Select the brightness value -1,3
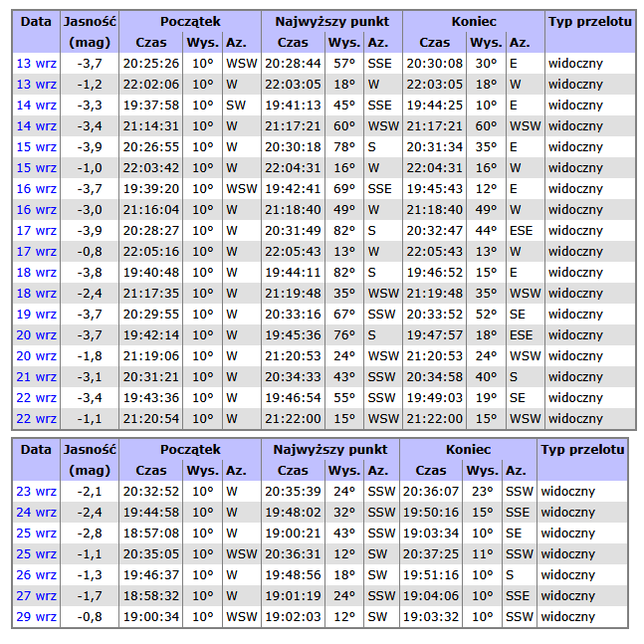 (90, 575)
